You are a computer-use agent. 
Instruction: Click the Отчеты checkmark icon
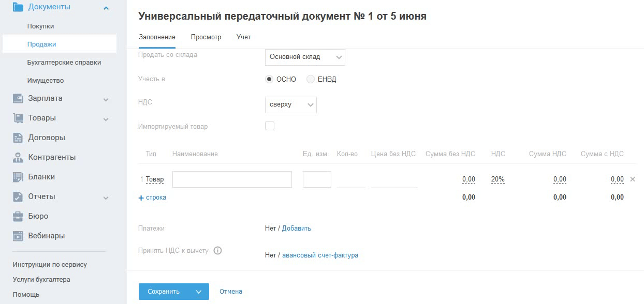(18, 196)
